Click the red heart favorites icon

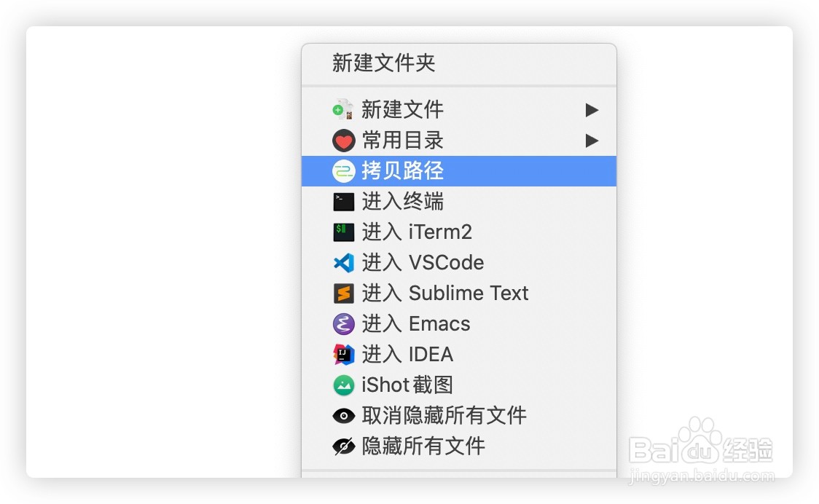coord(343,141)
